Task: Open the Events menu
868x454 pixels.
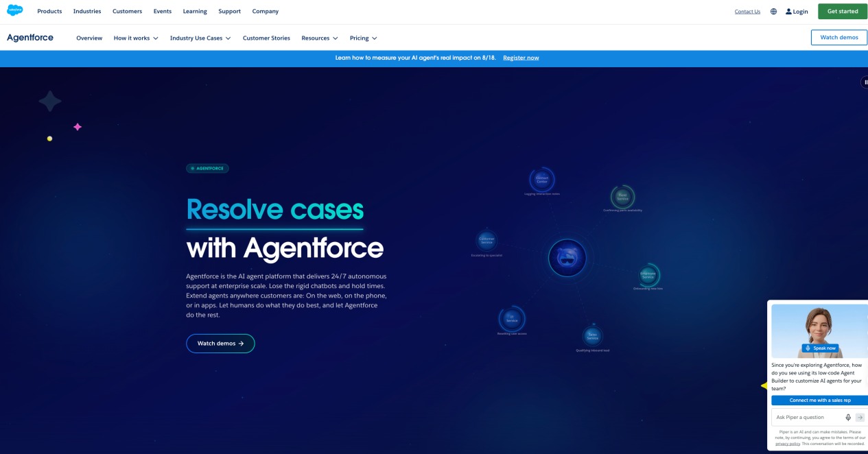Action: pyautogui.click(x=163, y=12)
